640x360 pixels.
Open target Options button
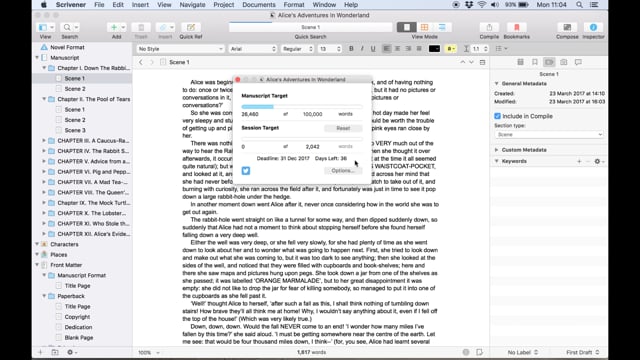click(343, 171)
